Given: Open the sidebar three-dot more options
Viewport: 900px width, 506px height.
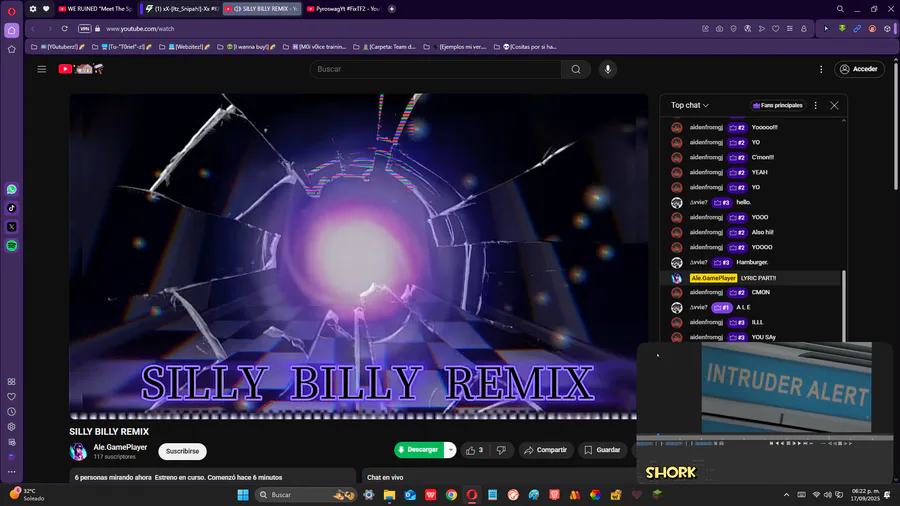Looking at the screenshot, I should (11, 472).
